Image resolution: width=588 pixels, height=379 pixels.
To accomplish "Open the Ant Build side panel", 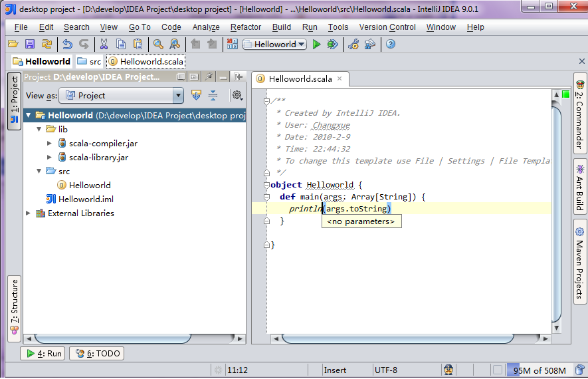I will pos(580,186).
